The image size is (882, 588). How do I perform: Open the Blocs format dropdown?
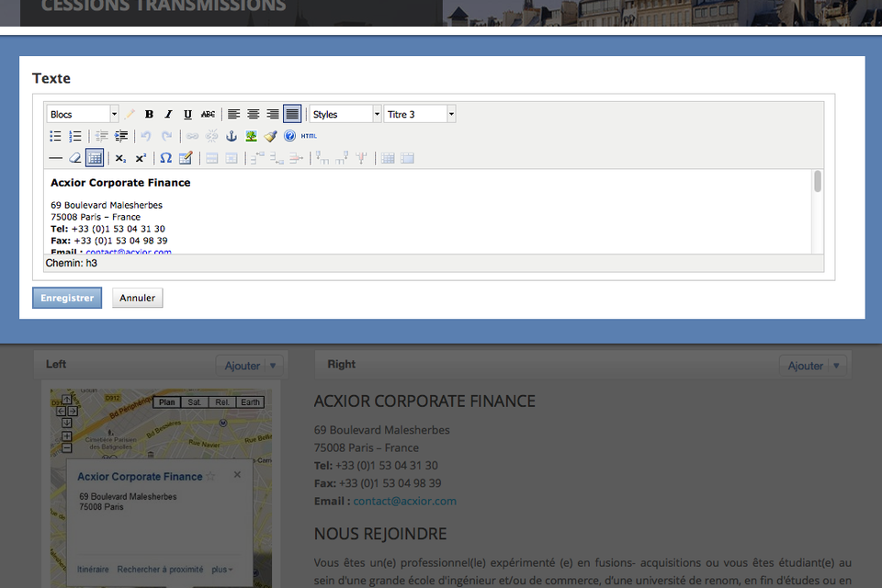click(x=83, y=115)
